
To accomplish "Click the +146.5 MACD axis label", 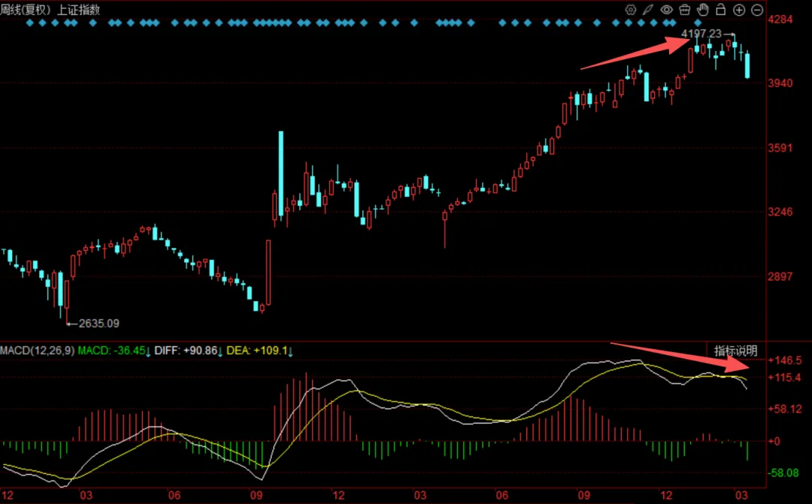I will [785, 360].
